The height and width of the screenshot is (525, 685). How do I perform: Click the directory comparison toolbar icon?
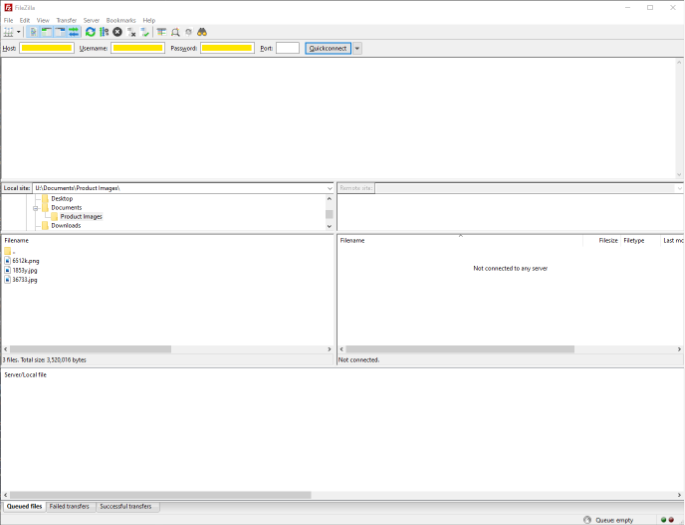175,32
